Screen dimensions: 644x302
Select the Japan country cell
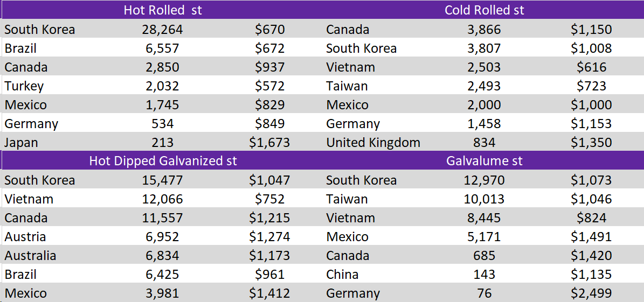click(x=22, y=143)
